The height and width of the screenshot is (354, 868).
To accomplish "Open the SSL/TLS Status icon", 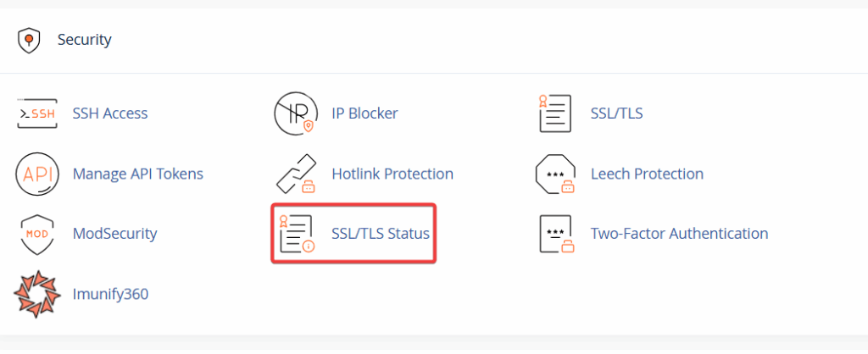I will 296,234.
